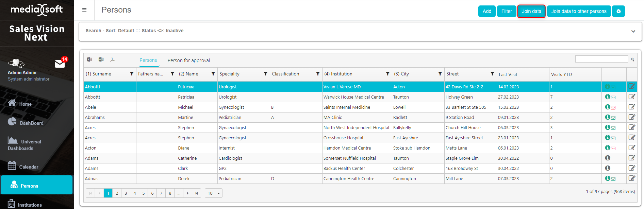Export the persons table to Word
The width and height of the screenshot is (644, 209).
click(x=101, y=59)
